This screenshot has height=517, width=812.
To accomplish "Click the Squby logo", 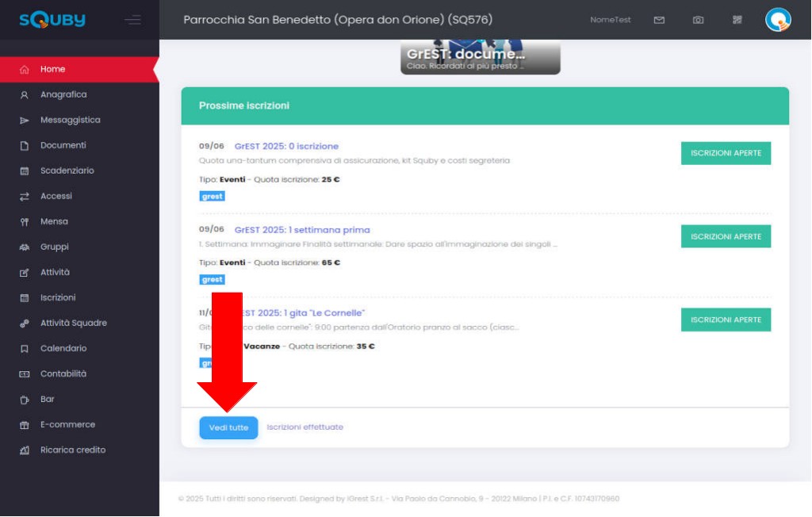I will pyautogui.click(x=52, y=20).
